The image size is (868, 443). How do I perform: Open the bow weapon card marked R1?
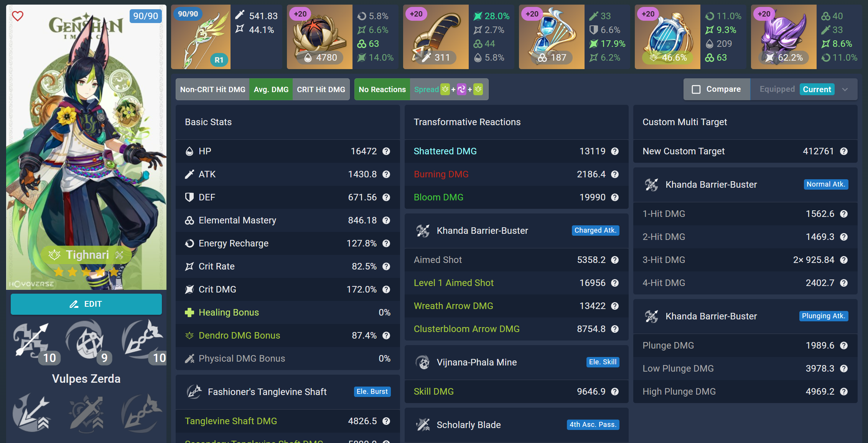tap(201, 37)
